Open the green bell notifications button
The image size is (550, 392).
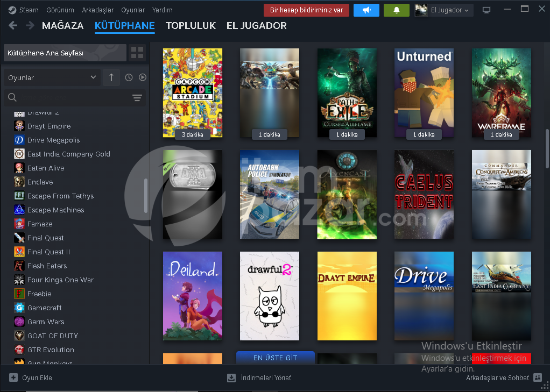click(397, 10)
